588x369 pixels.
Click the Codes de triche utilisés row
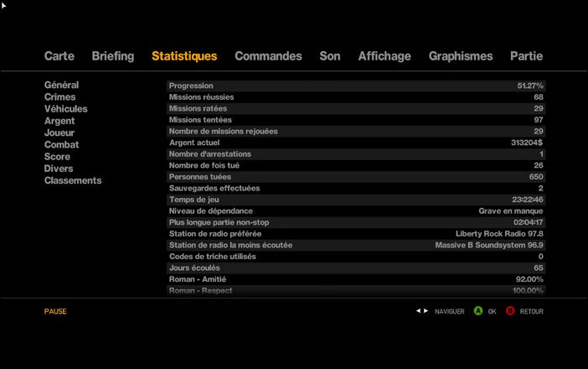(x=356, y=257)
